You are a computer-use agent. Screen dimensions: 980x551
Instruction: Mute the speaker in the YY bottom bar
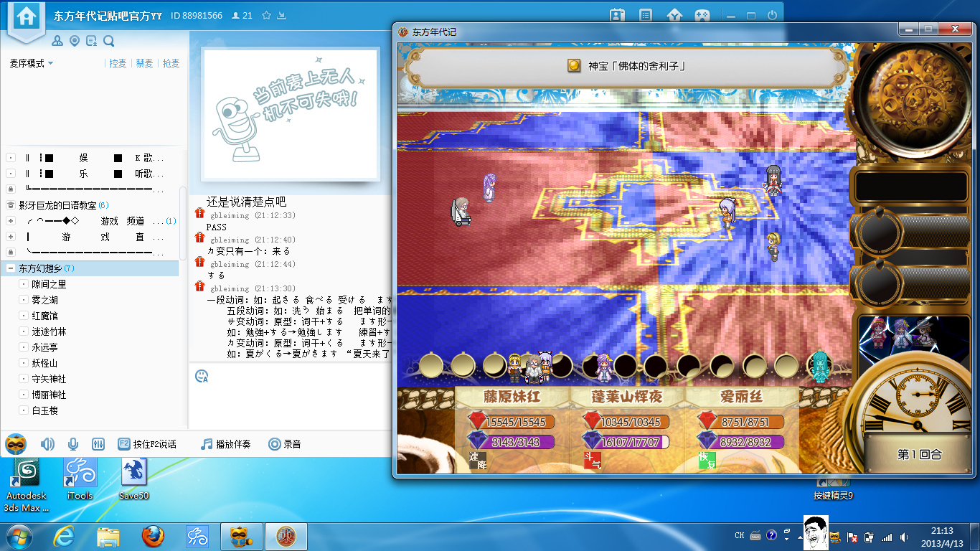(47, 444)
